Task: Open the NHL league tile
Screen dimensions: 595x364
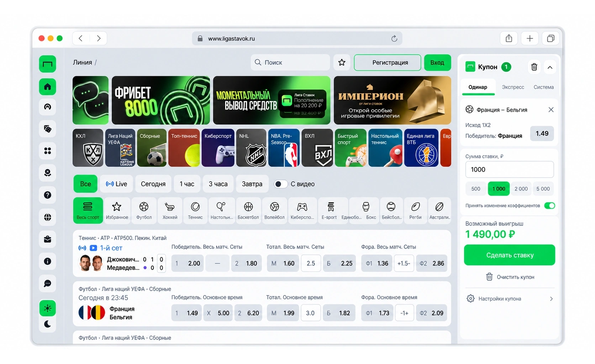Action: (251, 148)
